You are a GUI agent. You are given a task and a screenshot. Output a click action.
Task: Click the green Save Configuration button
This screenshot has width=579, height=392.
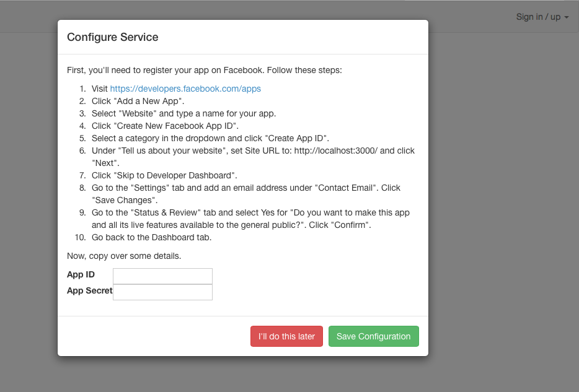[x=373, y=336]
